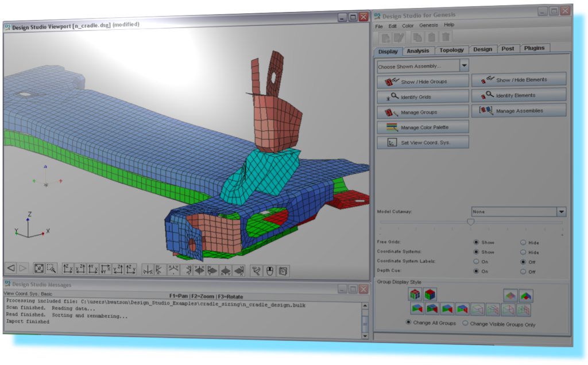
Task: Set Coordinate Systems to Hide
Action: [523, 252]
